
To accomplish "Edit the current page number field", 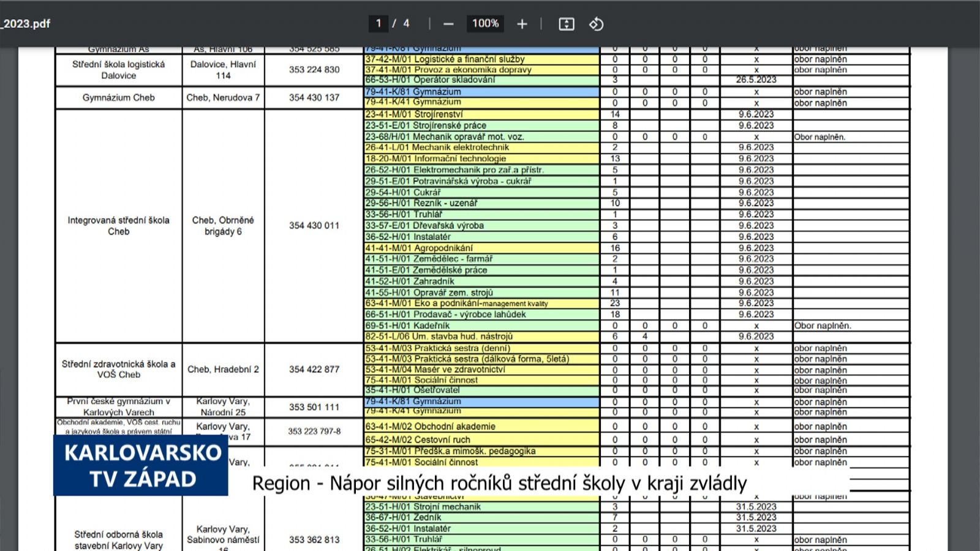I will [x=378, y=23].
